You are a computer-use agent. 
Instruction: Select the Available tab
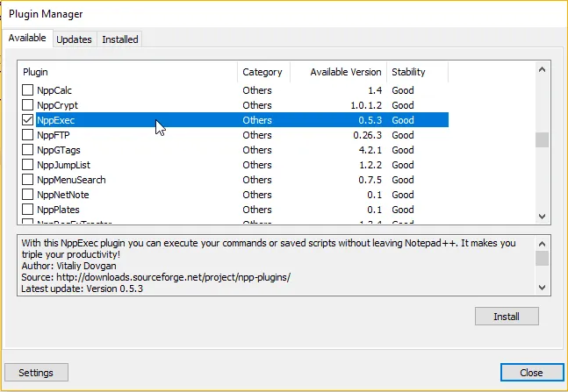click(x=28, y=39)
